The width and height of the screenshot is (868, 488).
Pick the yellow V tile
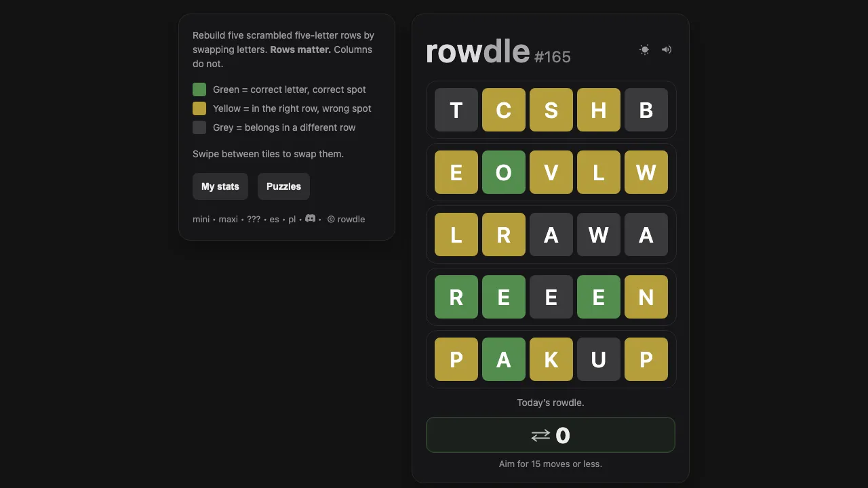[551, 172]
